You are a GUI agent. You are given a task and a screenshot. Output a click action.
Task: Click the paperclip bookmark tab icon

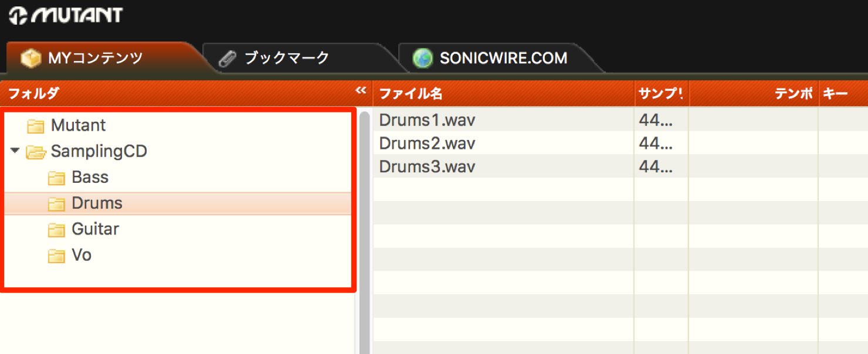click(x=227, y=59)
